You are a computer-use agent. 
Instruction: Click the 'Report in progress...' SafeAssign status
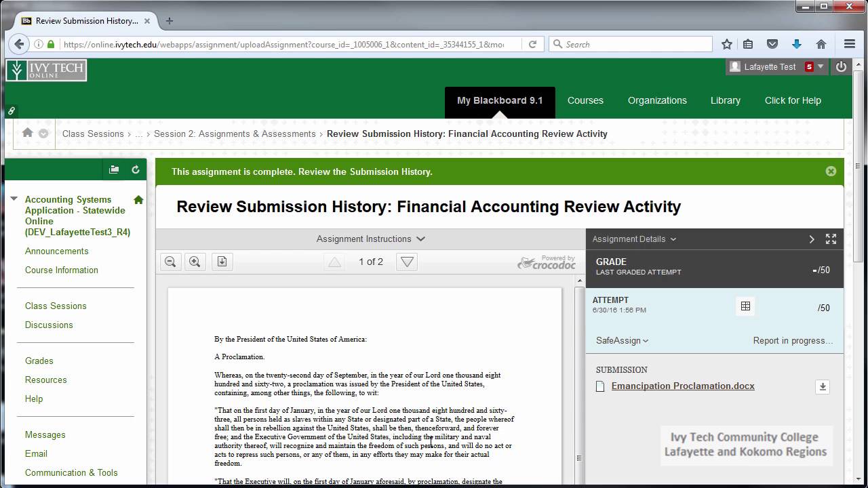793,340
